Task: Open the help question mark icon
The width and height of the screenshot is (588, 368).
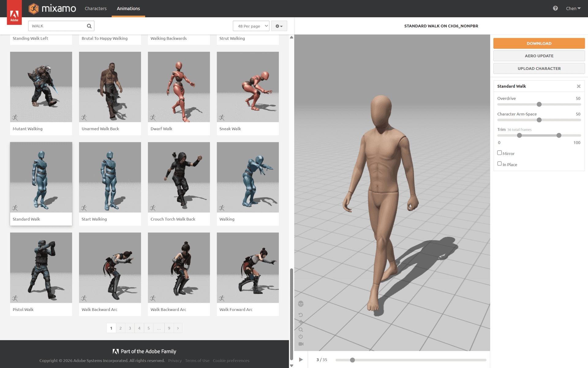Action: click(x=555, y=8)
